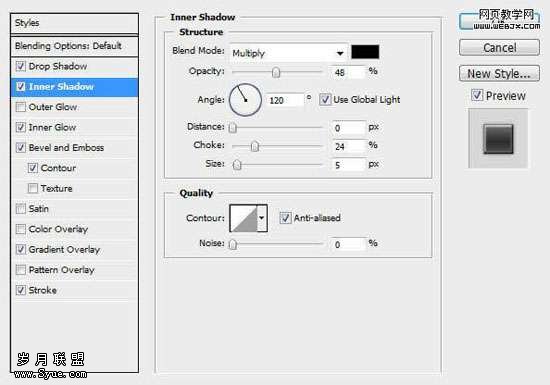Image resolution: width=550 pixels, height=385 pixels.
Task: Click the style preview thumbnail
Action: pyautogui.click(x=498, y=139)
